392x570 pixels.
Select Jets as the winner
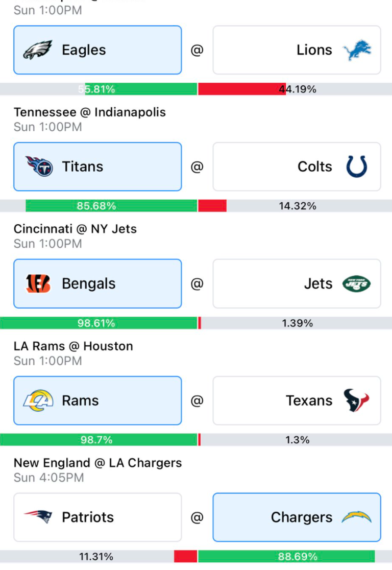pyautogui.click(x=297, y=283)
